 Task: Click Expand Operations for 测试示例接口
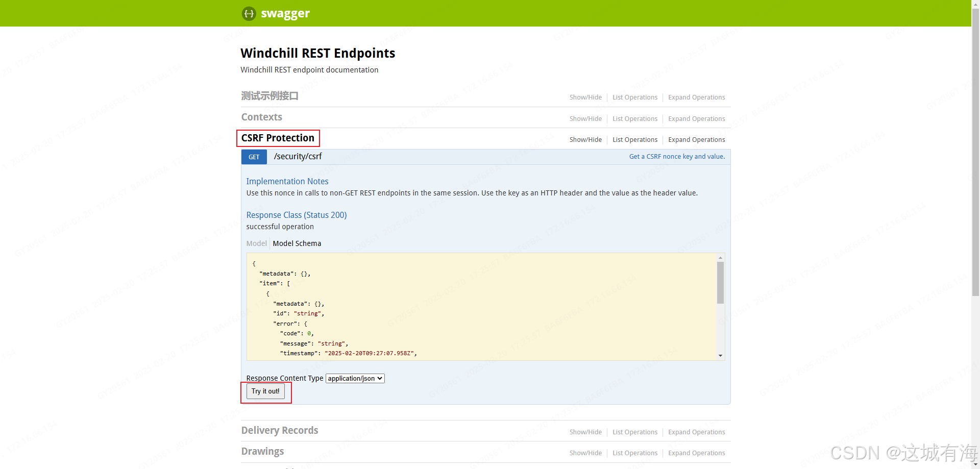pos(697,97)
